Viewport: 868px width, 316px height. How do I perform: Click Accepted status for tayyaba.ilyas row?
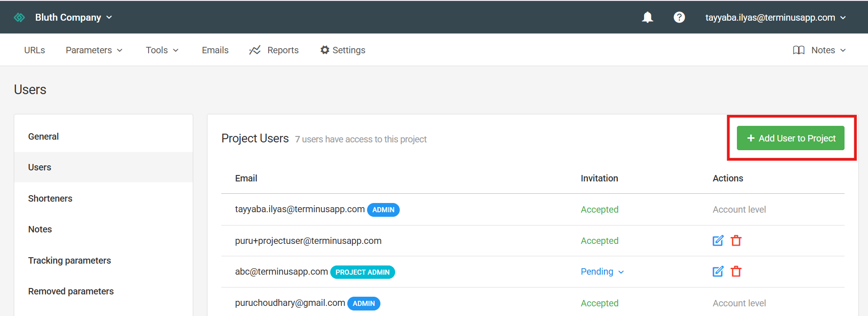click(599, 209)
